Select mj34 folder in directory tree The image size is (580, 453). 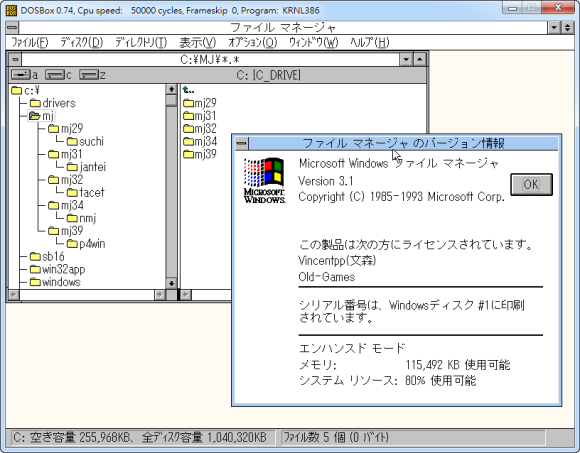[x=66, y=205]
